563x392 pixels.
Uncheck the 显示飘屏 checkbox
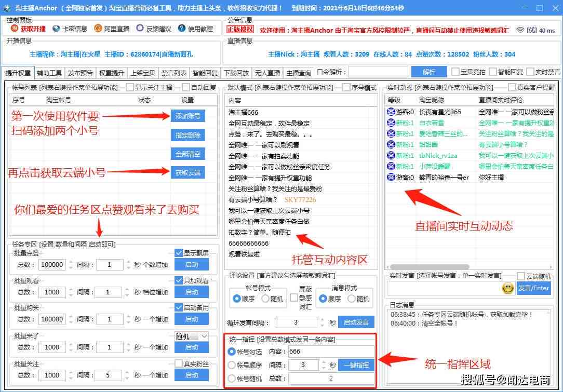[x=179, y=253]
